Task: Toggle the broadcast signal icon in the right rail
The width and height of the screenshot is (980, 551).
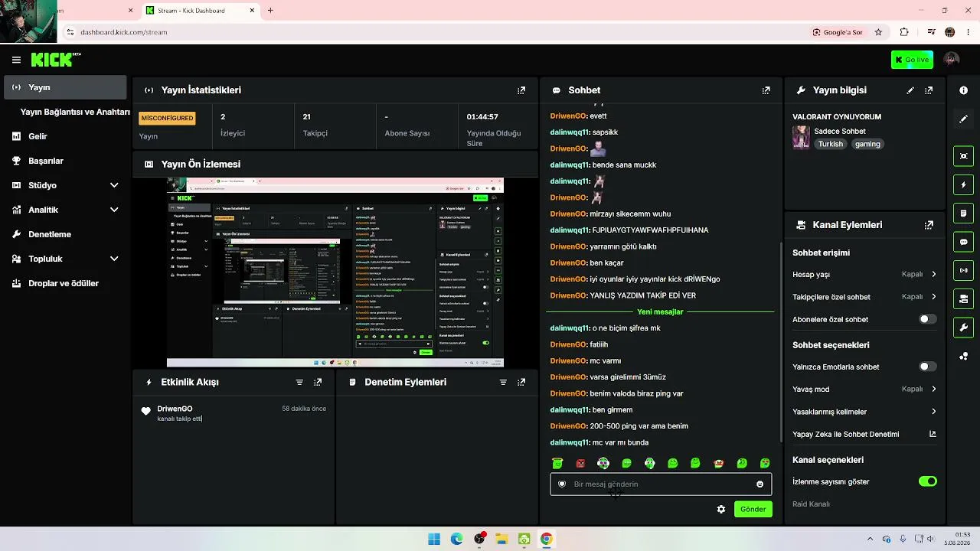Action: tap(963, 270)
